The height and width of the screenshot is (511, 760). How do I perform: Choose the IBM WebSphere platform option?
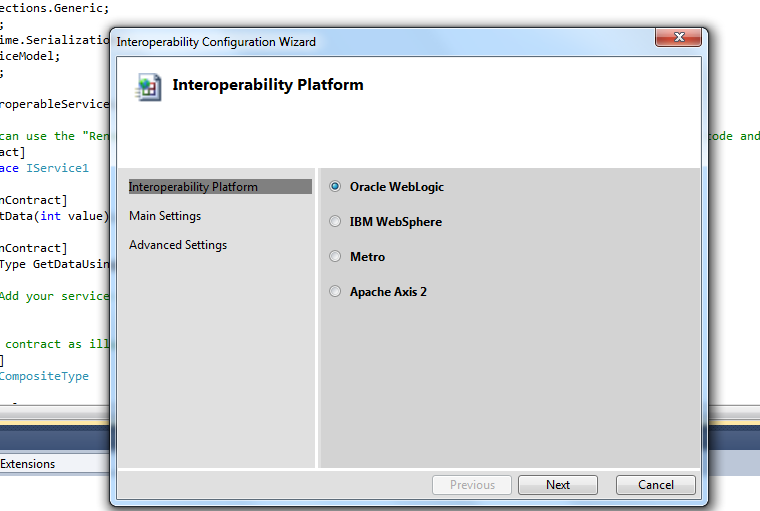click(335, 221)
